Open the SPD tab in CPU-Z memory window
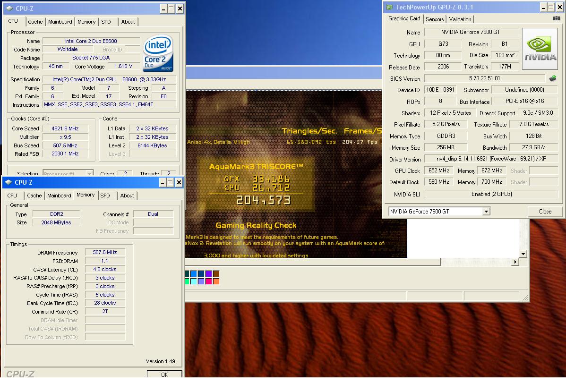Viewport: 566px width, 392px height. point(105,196)
